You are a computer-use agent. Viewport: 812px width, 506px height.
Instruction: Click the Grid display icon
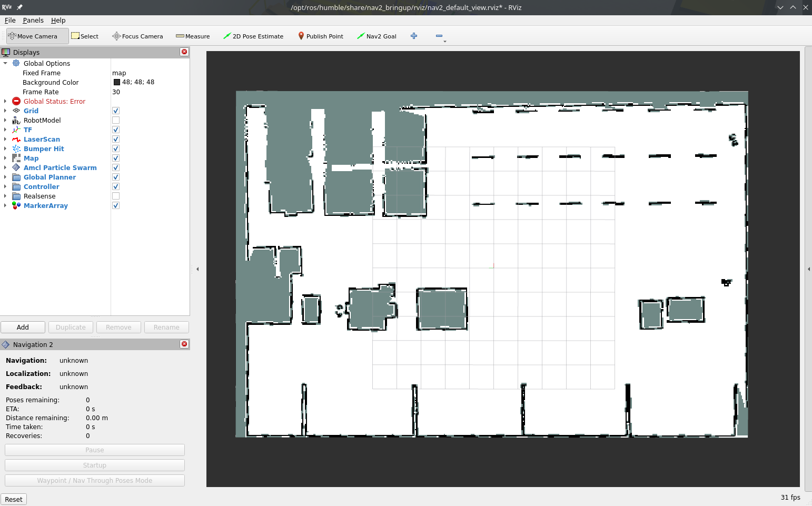pos(16,111)
